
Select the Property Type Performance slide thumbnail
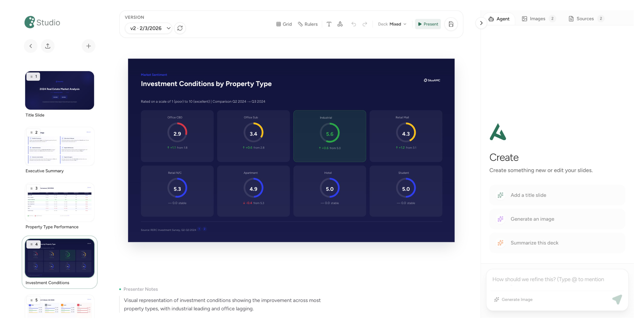(59, 202)
